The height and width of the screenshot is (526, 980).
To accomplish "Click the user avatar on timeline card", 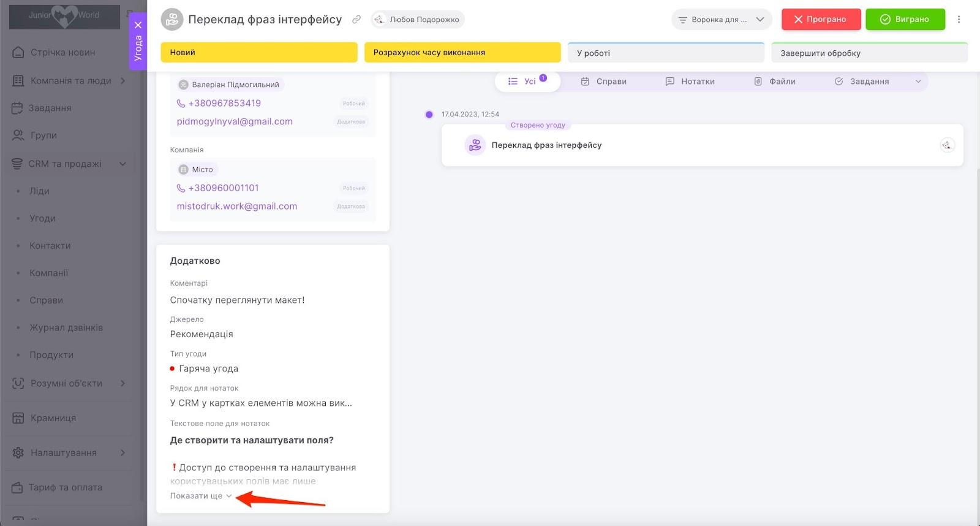I will pos(947,145).
